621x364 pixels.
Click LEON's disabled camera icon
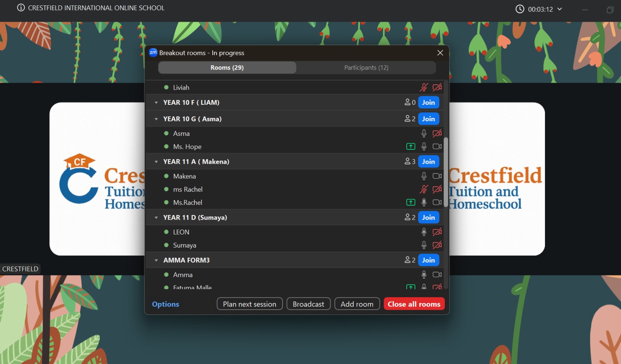click(437, 232)
